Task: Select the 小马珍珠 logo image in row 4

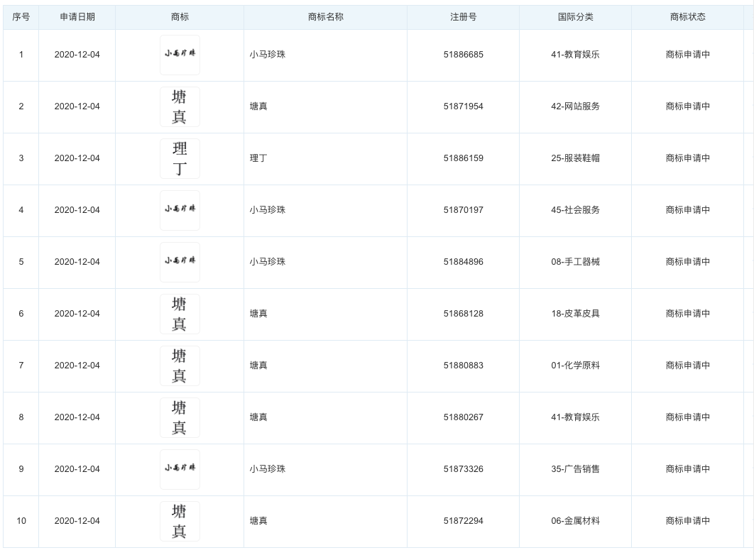Action: click(180, 210)
